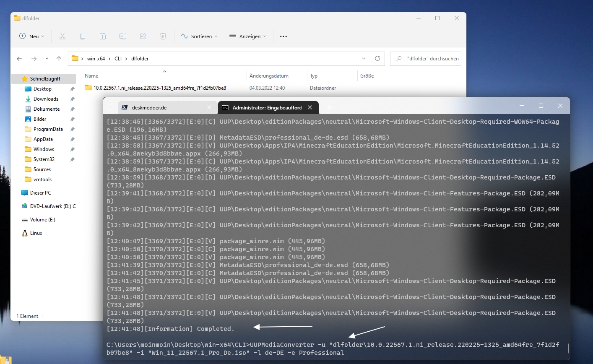The image size is (593, 364).
Task: Go forward with the Explorer forward arrow
Action: coord(34,59)
